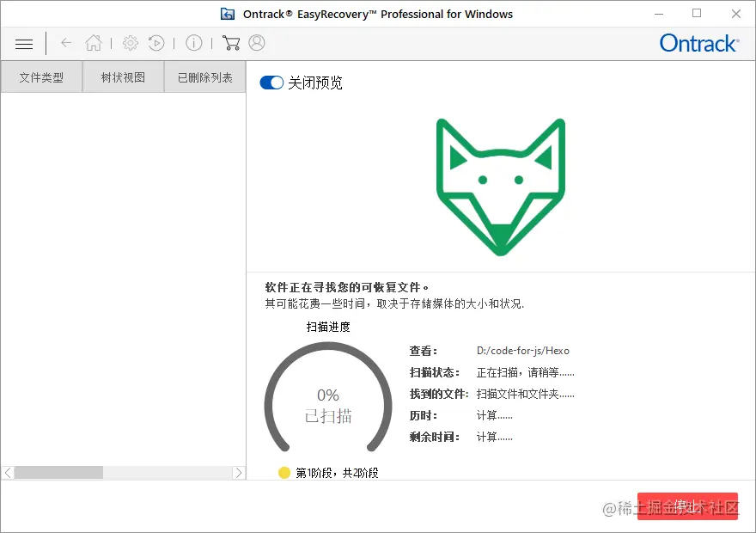This screenshot has width=756, height=533.
Task: Maximize the EasyRecovery window
Action: [x=697, y=14]
